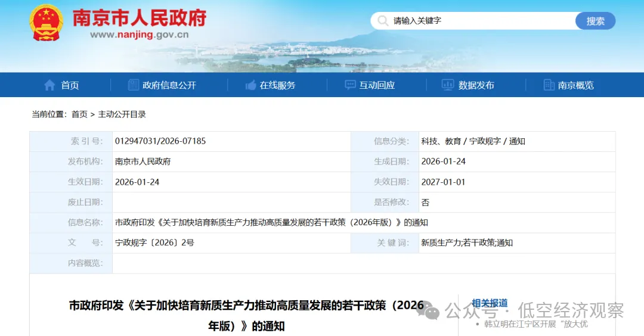Click the 主动公开目录 breadcrumb link

[122, 114]
